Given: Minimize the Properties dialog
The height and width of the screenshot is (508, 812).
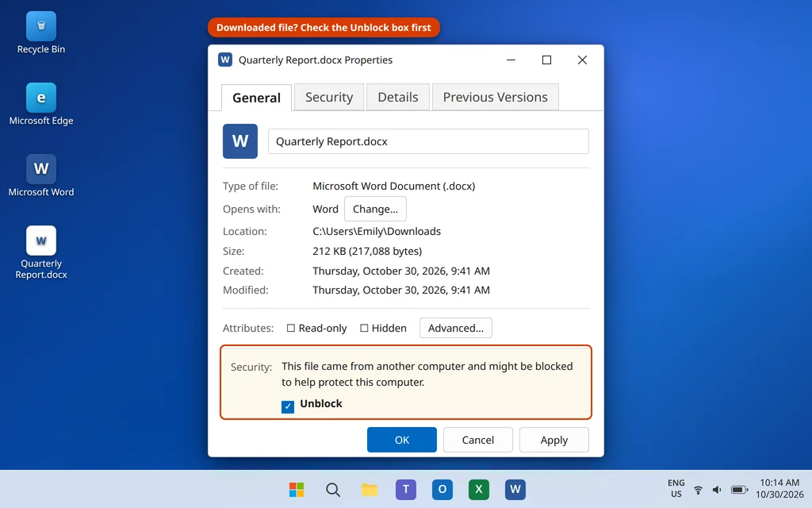Looking at the screenshot, I should [x=511, y=60].
